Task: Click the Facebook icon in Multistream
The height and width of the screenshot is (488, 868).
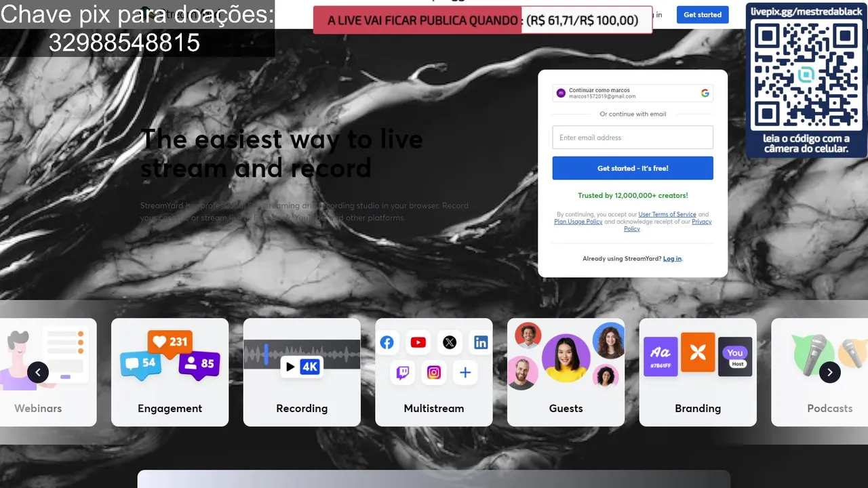Action: click(x=387, y=342)
